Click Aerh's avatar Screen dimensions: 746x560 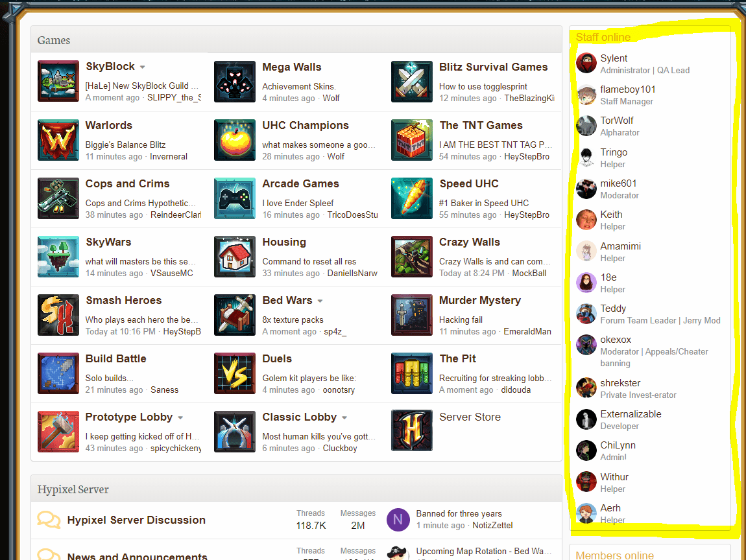point(586,513)
